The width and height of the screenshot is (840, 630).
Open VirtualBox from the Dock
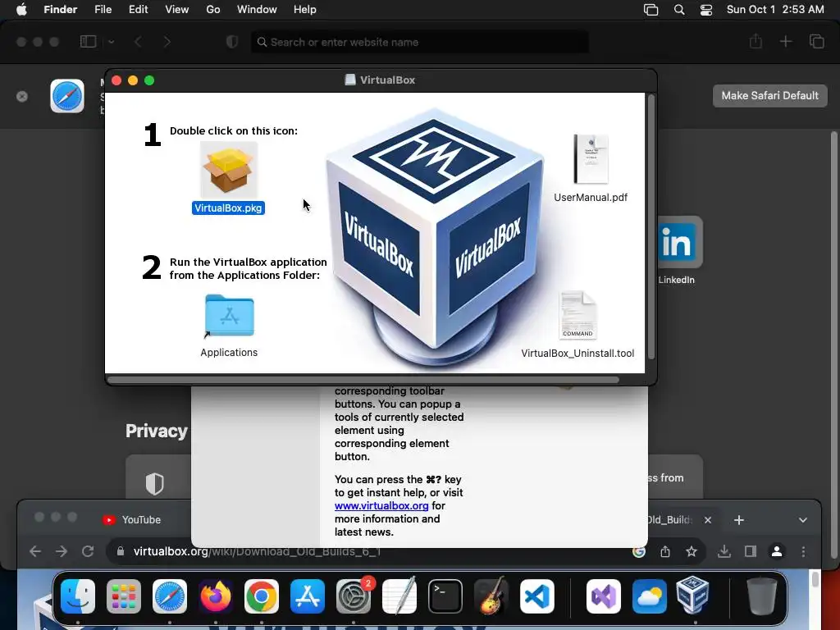point(692,596)
